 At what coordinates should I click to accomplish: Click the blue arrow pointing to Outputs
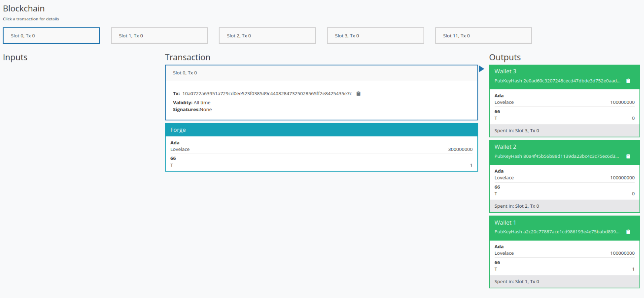coord(481,69)
